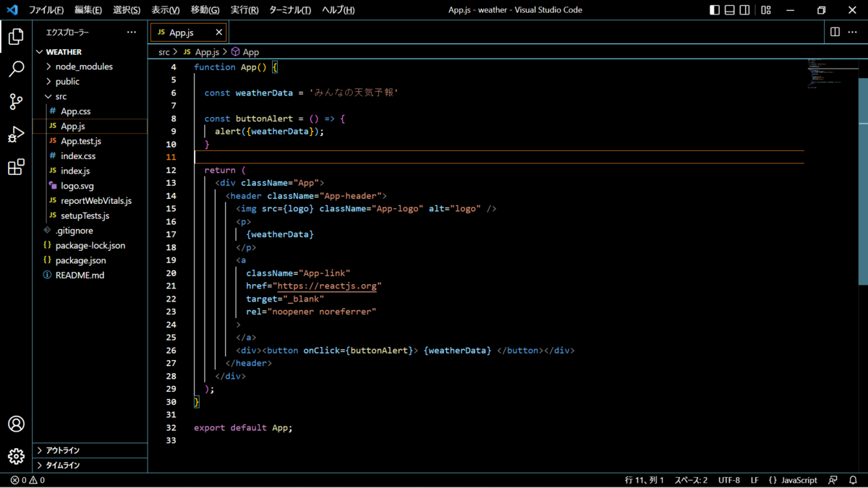Screen dimensions: 868x488
Task: Click the App symbol breadcrumb
Action: coord(245,52)
